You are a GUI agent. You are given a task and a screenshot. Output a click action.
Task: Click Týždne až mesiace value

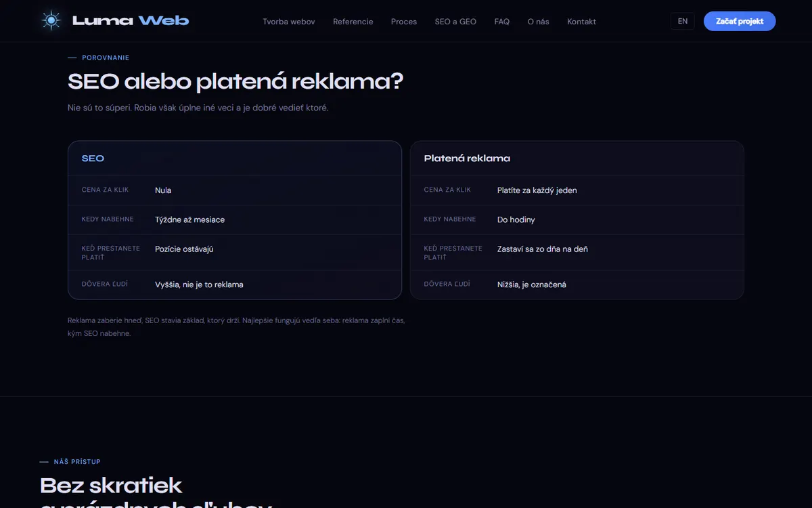pyautogui.click(x=190, y=219)
